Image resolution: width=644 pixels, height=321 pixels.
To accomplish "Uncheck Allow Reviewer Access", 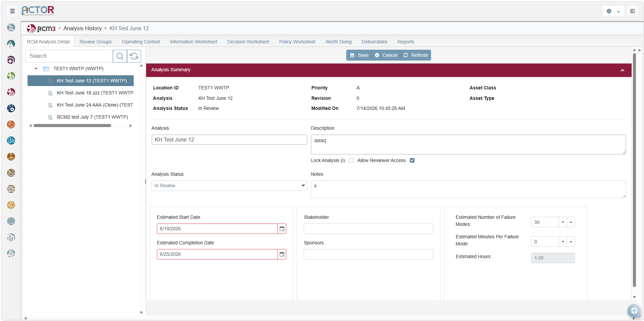I will click(412, 160).
